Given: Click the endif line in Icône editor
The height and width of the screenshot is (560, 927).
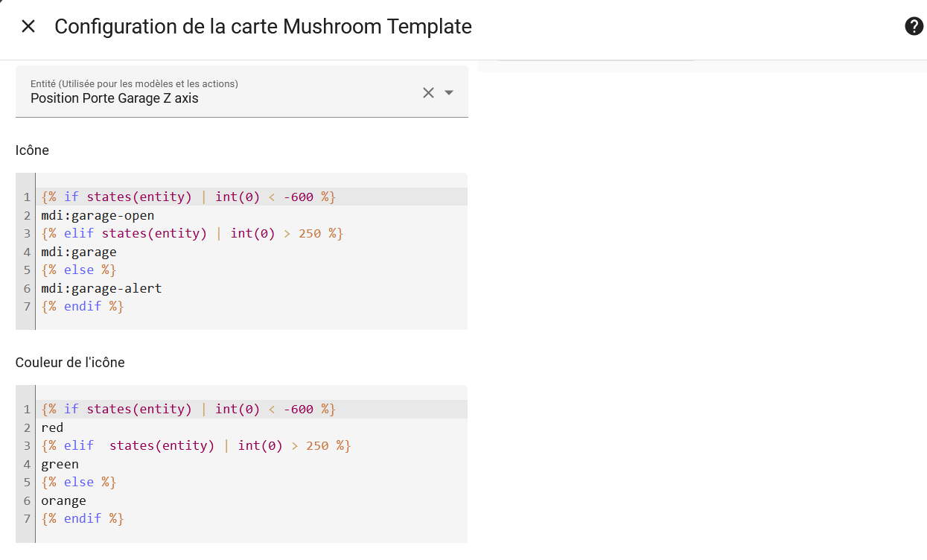Looking at the screenshot, I should point(83,306).
